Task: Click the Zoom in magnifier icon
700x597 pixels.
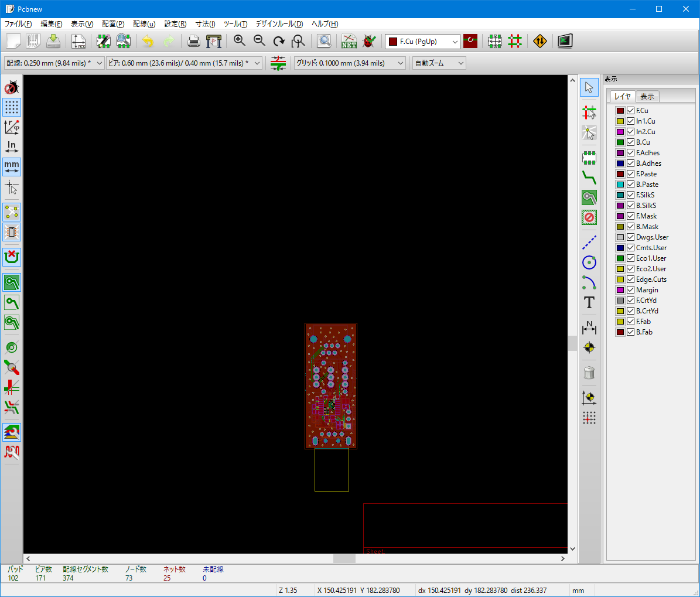Action: tap(239, 41)
